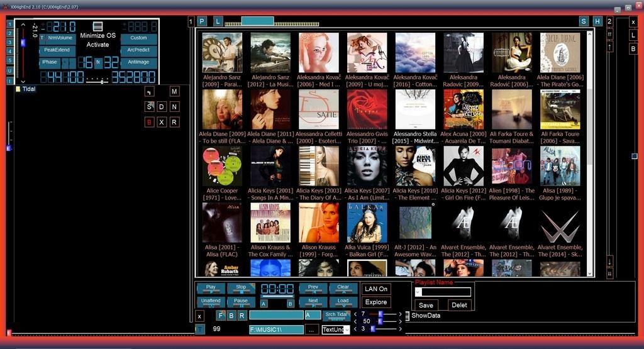644x349 pixels.
Task: Click the F:\MUSIC1\ path field
Action: pos(277,330)
